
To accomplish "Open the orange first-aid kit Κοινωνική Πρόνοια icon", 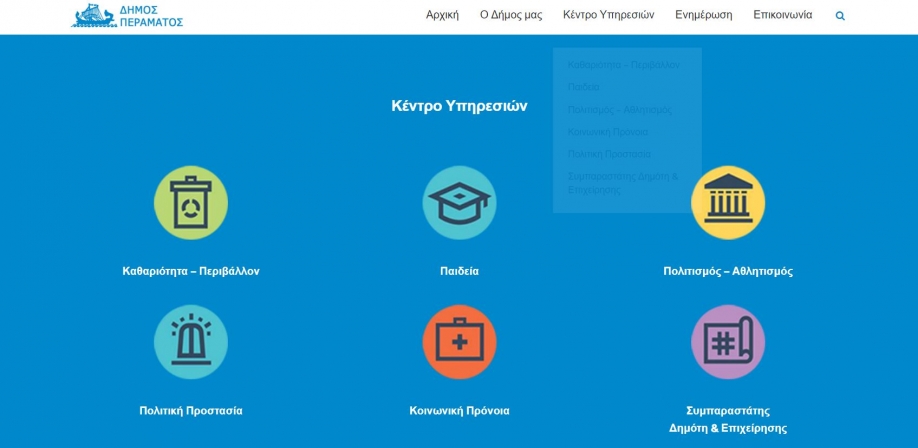I will tap(459, 342).
